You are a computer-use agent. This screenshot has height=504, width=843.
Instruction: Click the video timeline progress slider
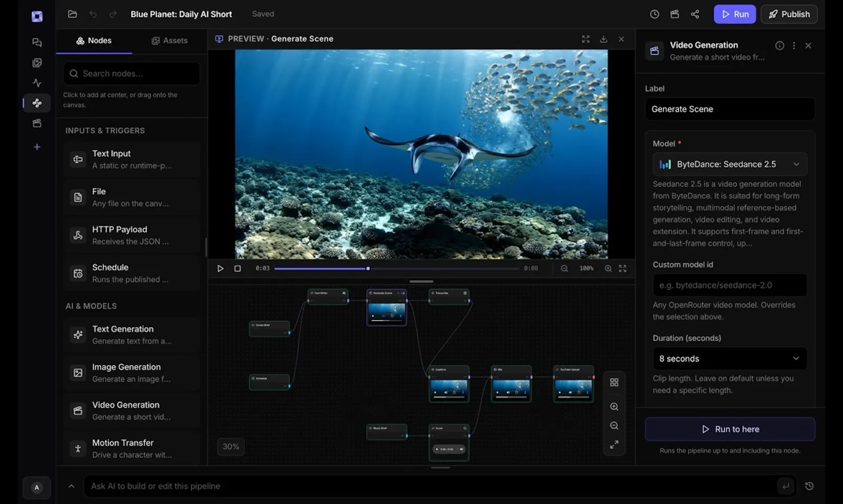click(x=397, y=269)
